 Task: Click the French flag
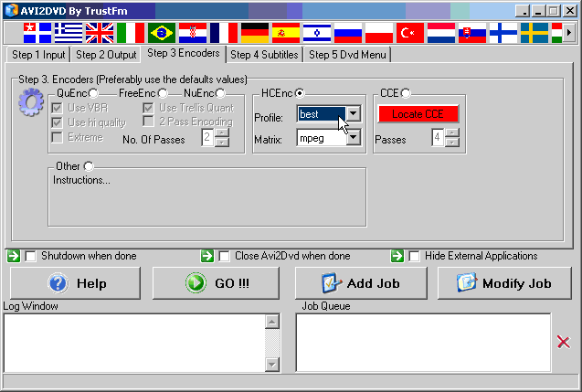coord(224,33)
